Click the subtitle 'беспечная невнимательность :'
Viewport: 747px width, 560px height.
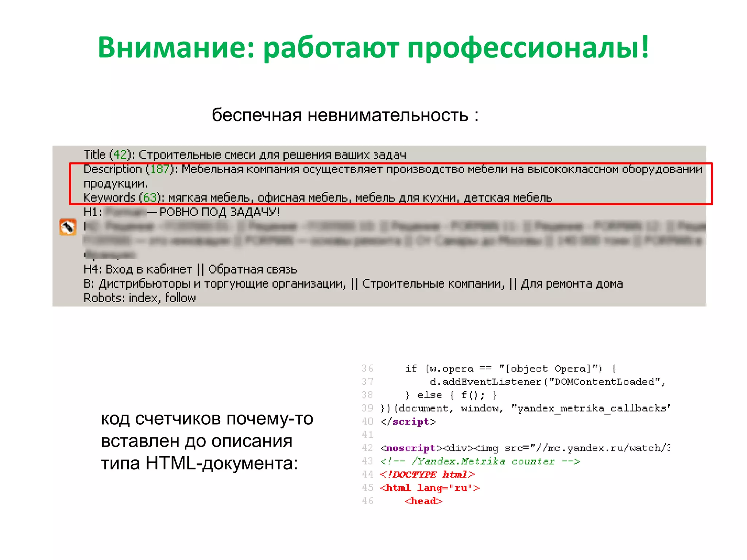point(345,115)
